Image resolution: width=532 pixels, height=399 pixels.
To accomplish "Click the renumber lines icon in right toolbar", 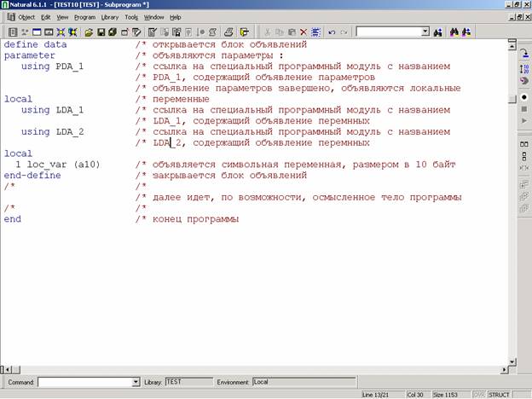I will 523,67.
